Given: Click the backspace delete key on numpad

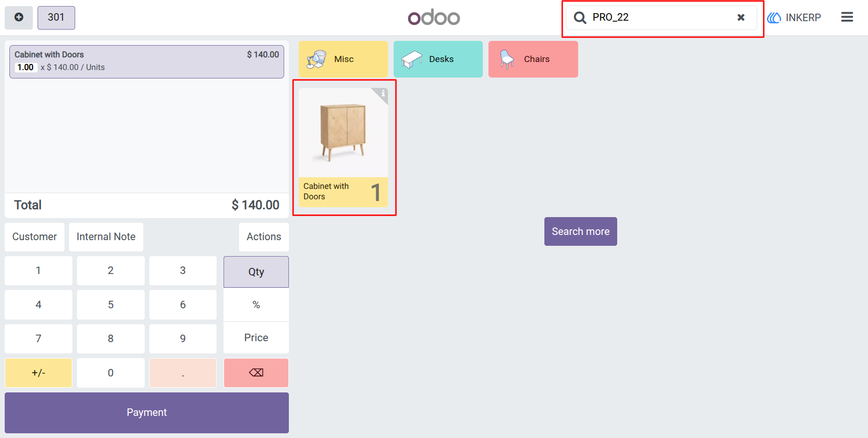Looking at the screenshot, I should (256, 373).
